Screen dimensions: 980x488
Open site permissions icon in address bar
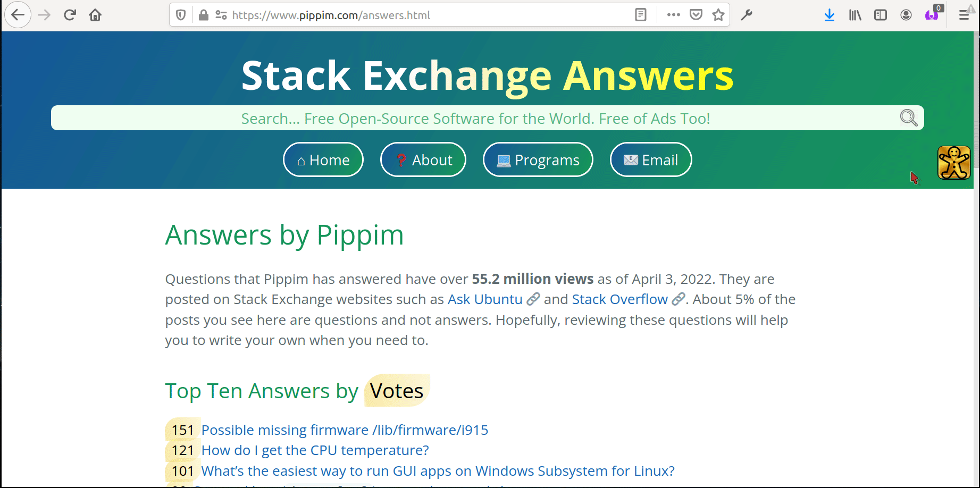click(221, 15)
